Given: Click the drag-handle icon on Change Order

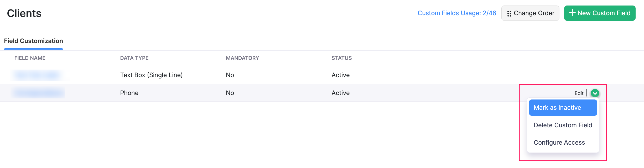Looking at the screenshot, I should click(x=509, y=13).
